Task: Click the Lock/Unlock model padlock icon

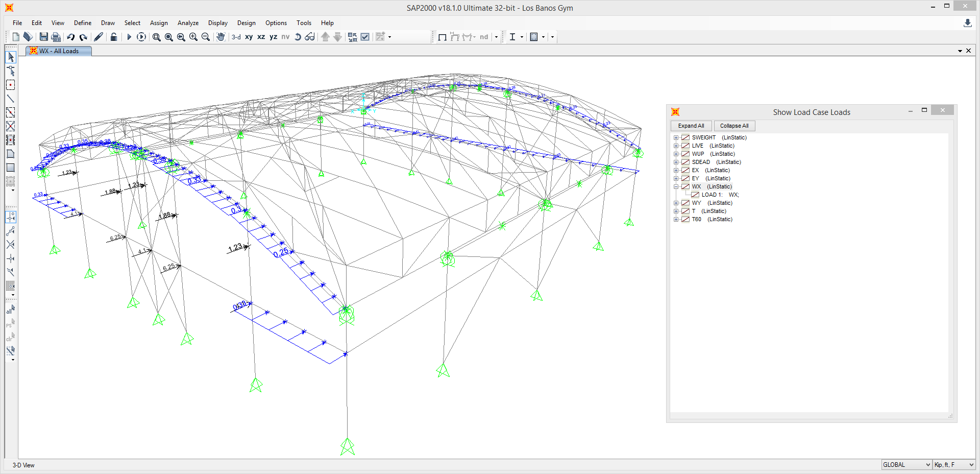Action: coord(114,37)
